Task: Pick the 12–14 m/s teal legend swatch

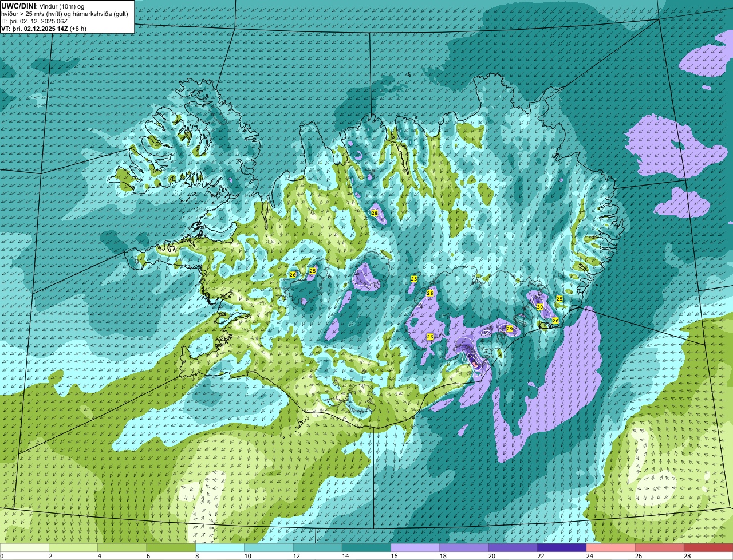Action: (x=317, y=548)
